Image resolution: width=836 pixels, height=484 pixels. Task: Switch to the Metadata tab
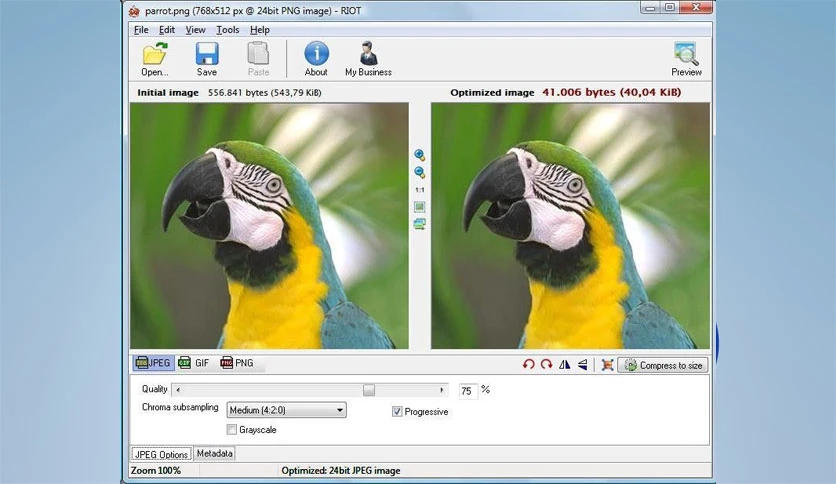(214, 453)
